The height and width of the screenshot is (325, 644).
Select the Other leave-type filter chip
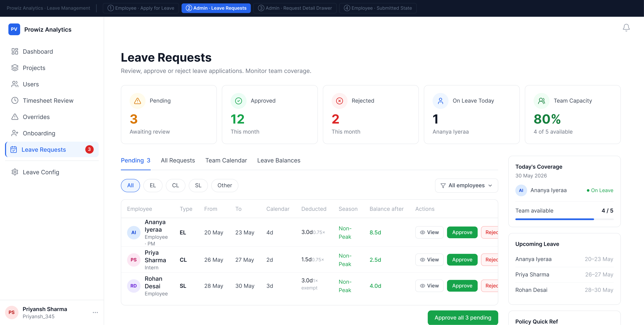tap(225, 185)
